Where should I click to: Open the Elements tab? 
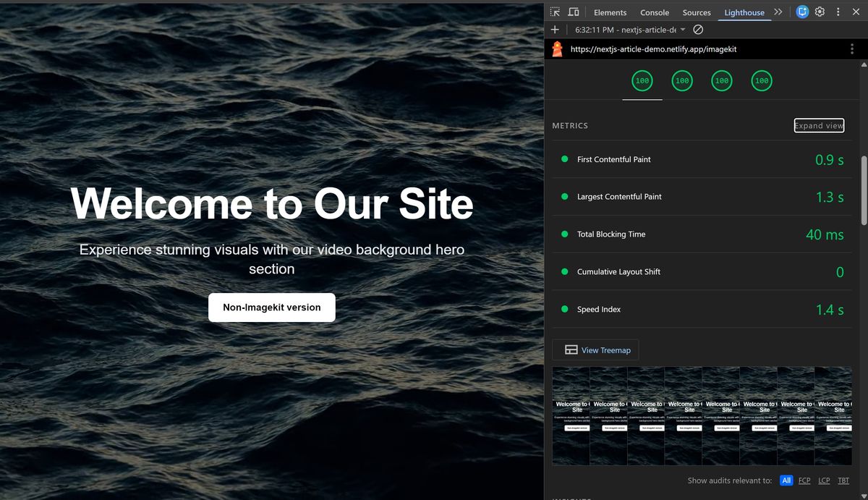[x=610, y=12]
